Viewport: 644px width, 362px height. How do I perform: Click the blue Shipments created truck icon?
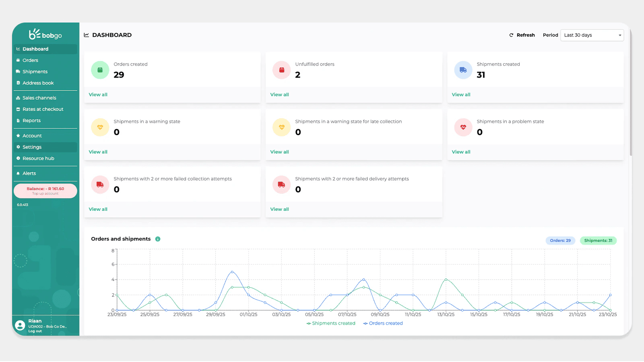click(463, 70)
